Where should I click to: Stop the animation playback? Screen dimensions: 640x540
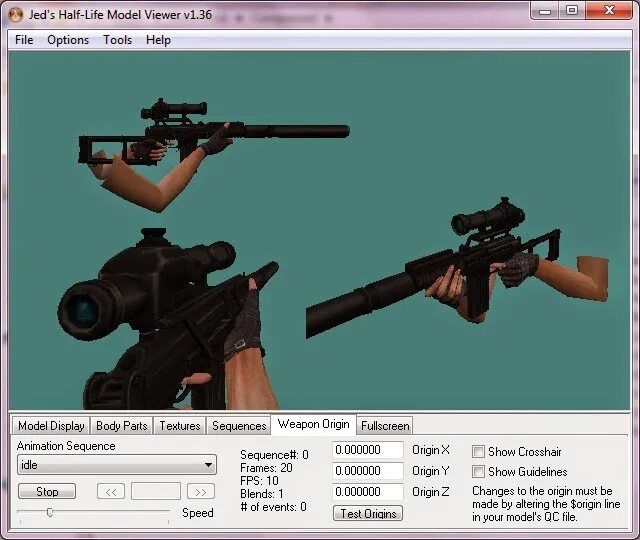point(47,491)
